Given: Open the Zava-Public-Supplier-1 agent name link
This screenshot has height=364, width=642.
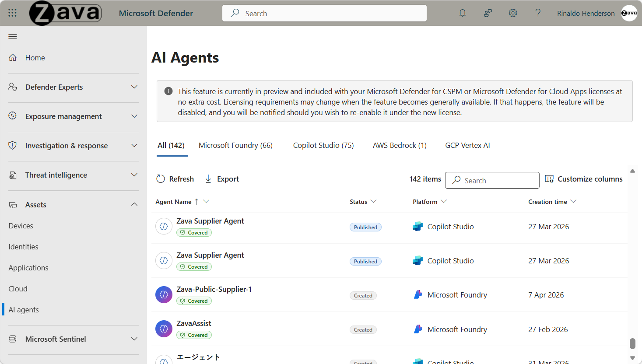Looking at the screenshot, I should (x=214, y=289).
